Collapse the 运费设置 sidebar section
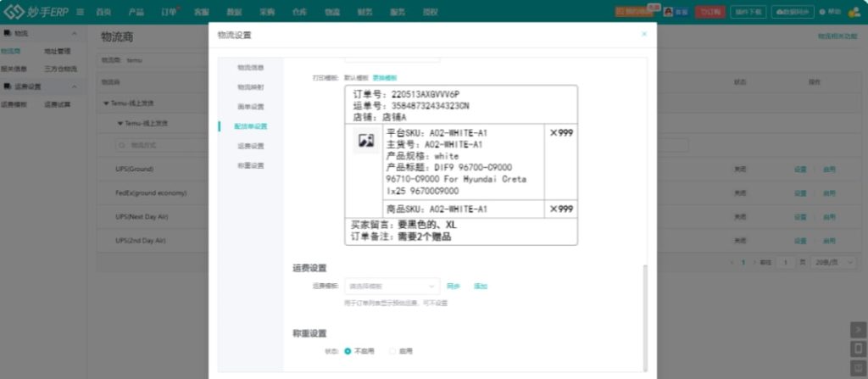The height and width of the screenshot is (379, 868). click(x=75, y=87)
